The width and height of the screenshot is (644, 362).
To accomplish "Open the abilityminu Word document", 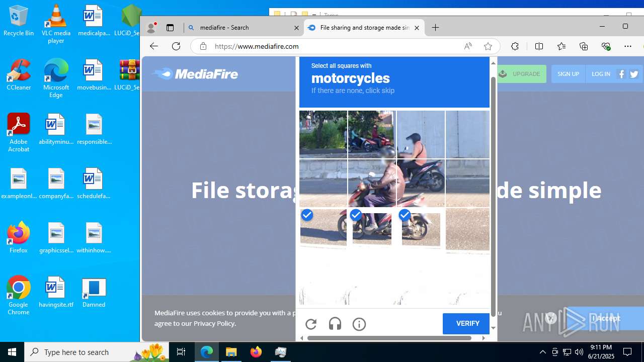I will (x=56, y=129).
